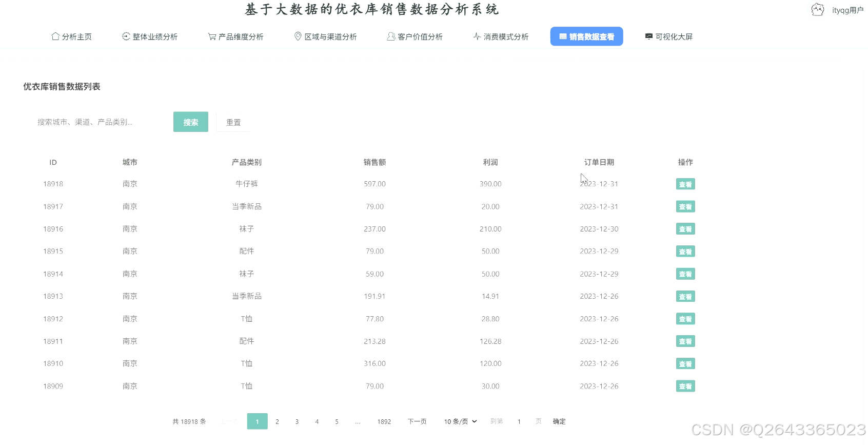Open the 可视化大屏 menu item
868x445 pixels.
click(669, 36)
